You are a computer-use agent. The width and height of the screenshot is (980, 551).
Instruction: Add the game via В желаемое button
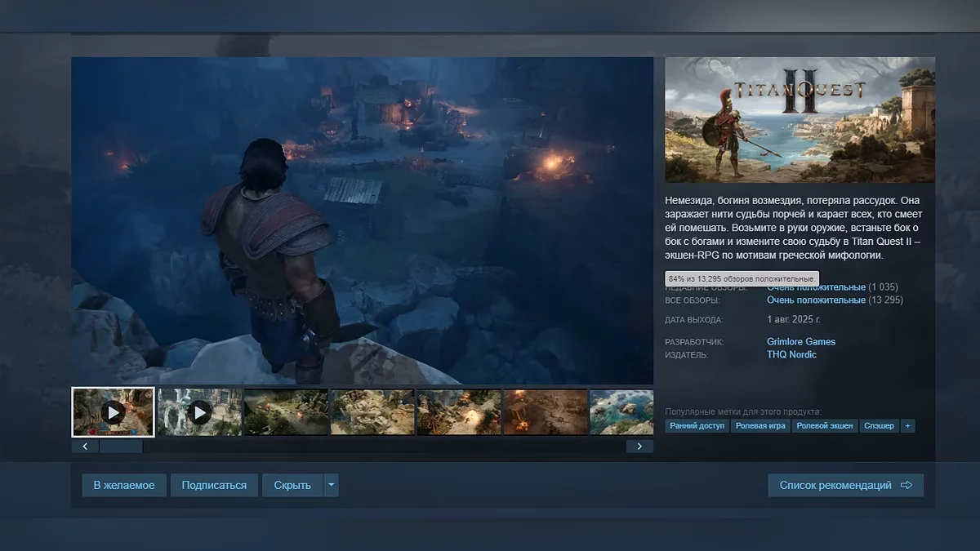pos(124,485)
